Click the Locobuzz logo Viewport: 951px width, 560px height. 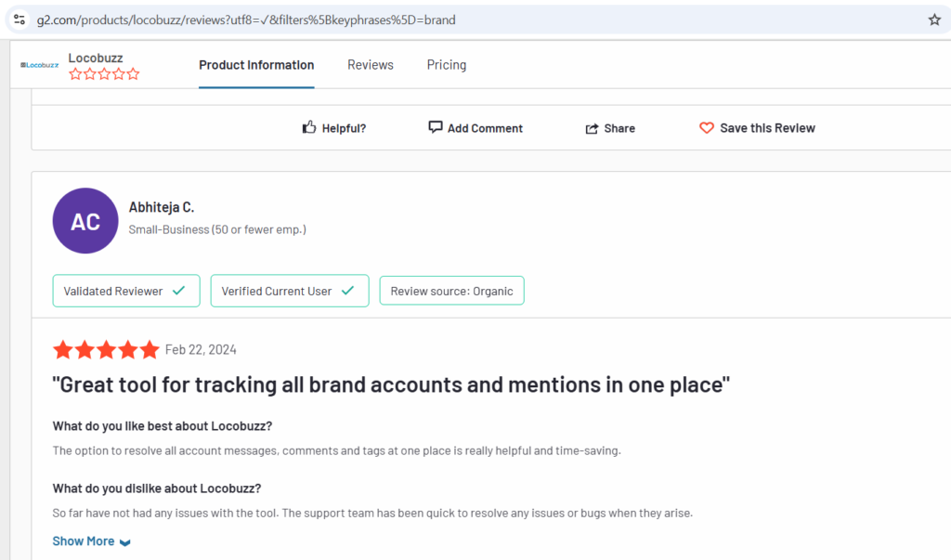pos(39,65)
